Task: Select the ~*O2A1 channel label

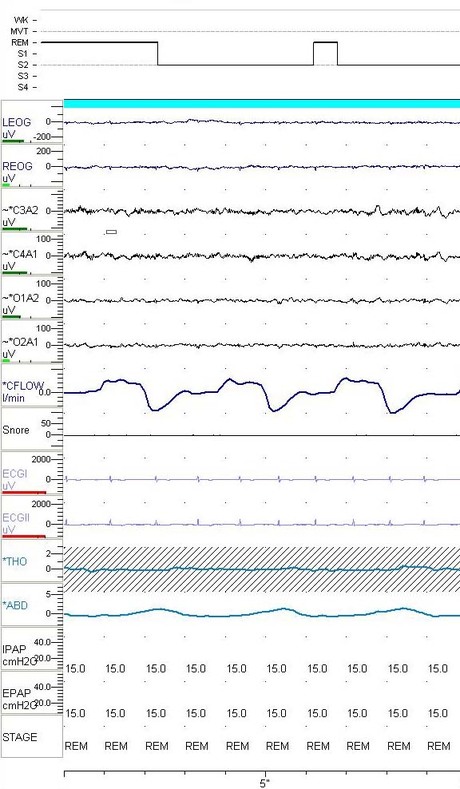Action: pos(20,342)
